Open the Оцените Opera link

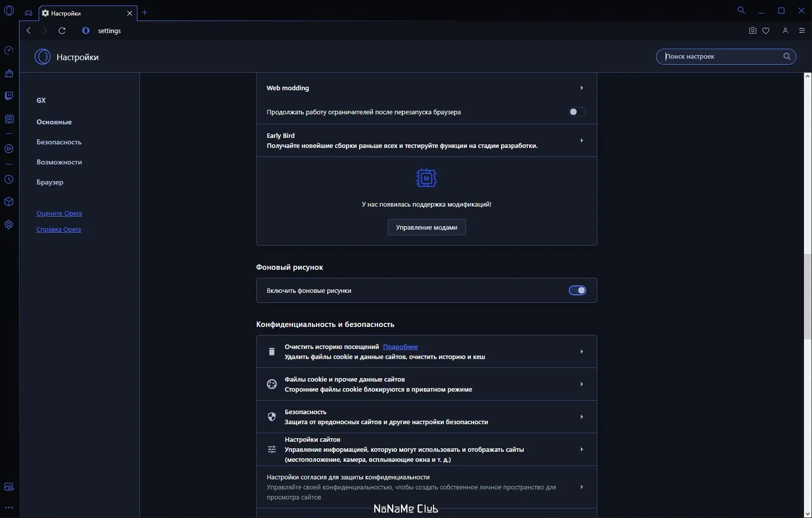pos(59,213)
